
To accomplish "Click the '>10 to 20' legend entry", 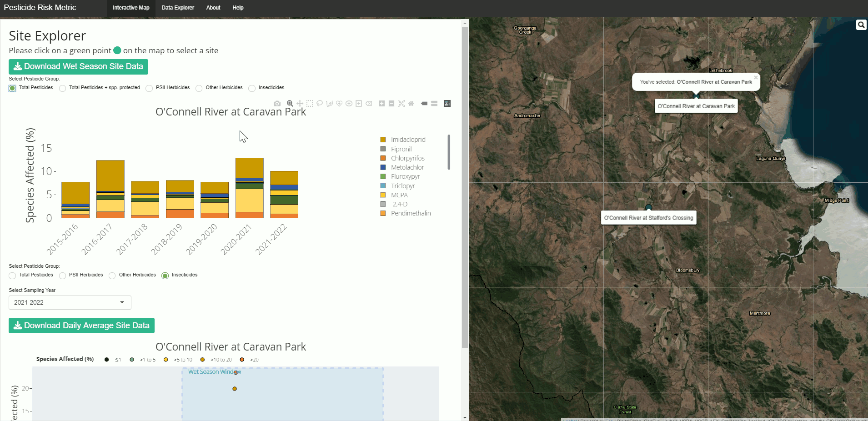I will (x=221, y=360).
